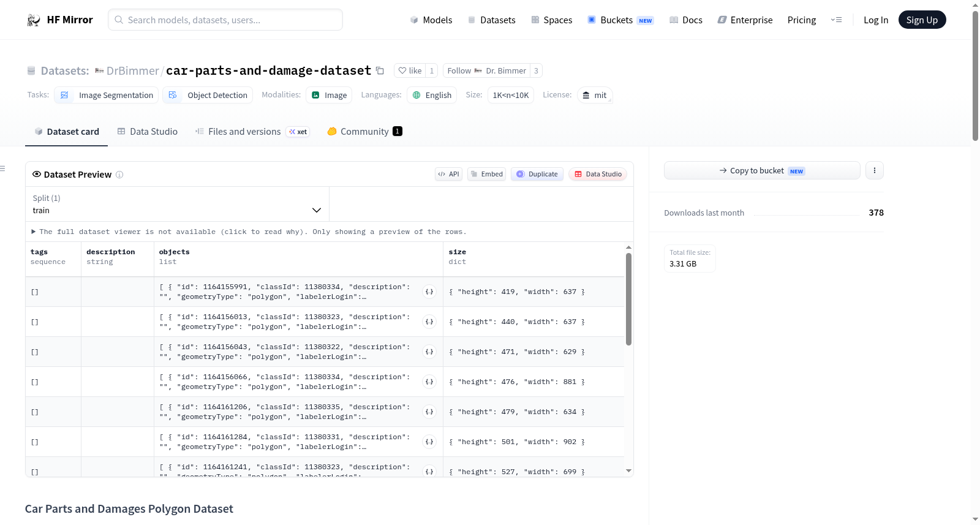Open Datasets in the top navigation
The image size is (980, 525).
coord(492,20)
